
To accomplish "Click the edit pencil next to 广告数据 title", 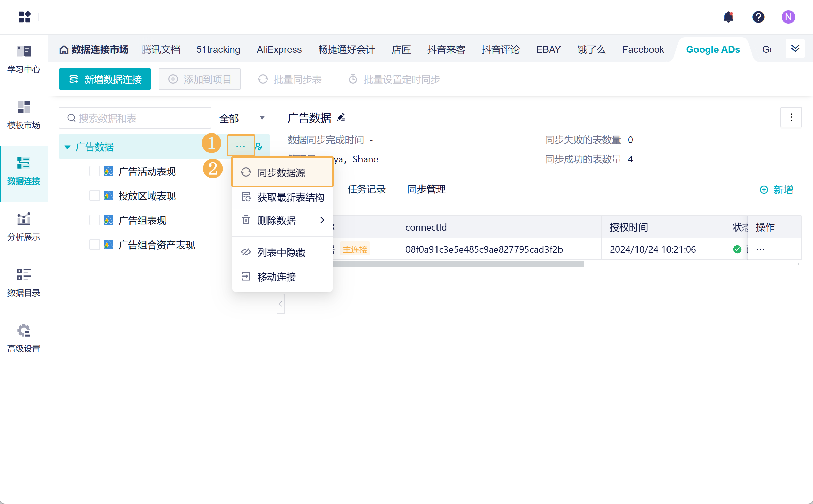I will [x=341, y=117].
